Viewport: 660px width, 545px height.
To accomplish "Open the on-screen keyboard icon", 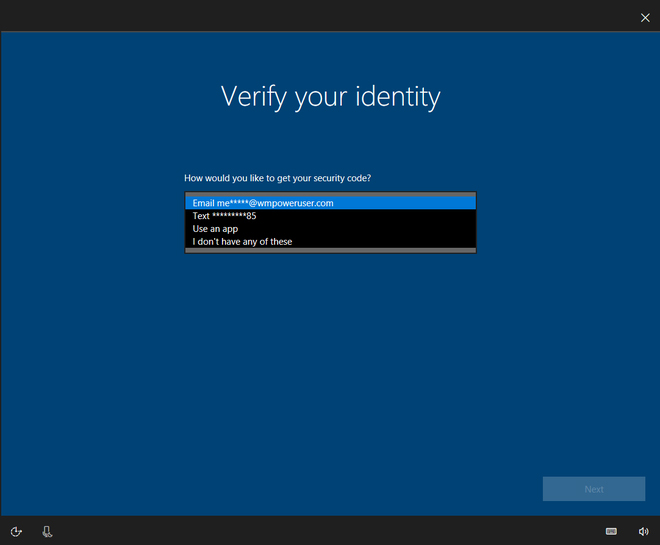I will (x=611, y=531).
